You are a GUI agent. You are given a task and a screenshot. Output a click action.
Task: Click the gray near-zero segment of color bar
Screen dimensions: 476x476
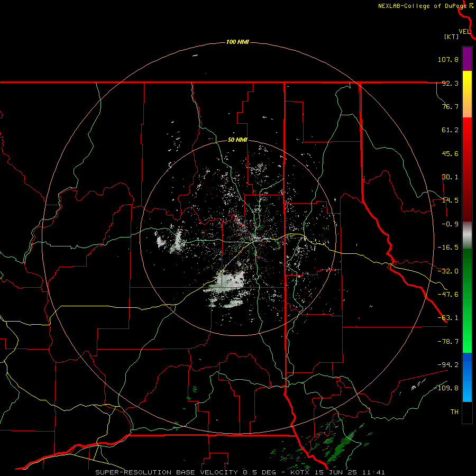[x=467, y=235]
